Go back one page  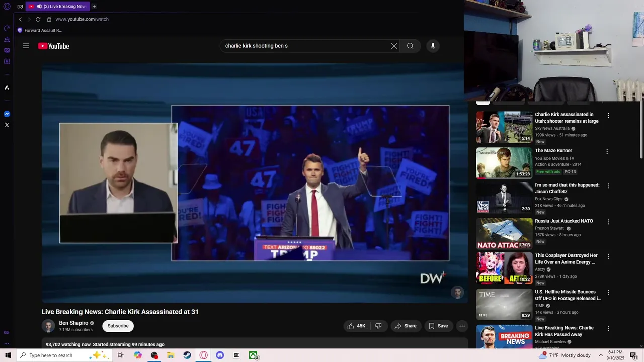[20, 19]
